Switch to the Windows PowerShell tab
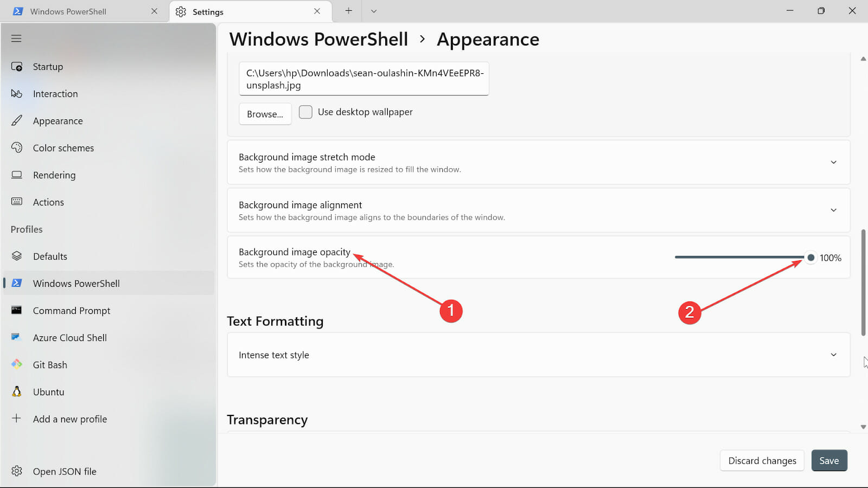The image size is (868, 488). coord(84,11)
